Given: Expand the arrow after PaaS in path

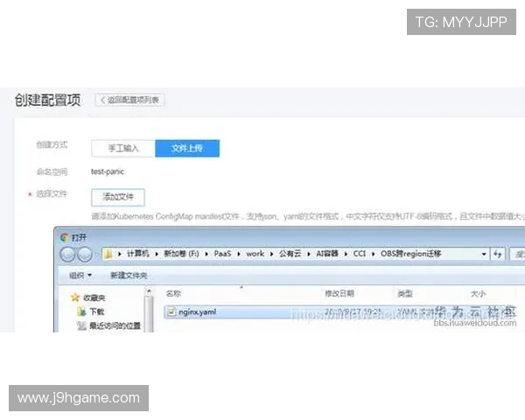Looking at the screenshot, I should [x=239, y=255].
